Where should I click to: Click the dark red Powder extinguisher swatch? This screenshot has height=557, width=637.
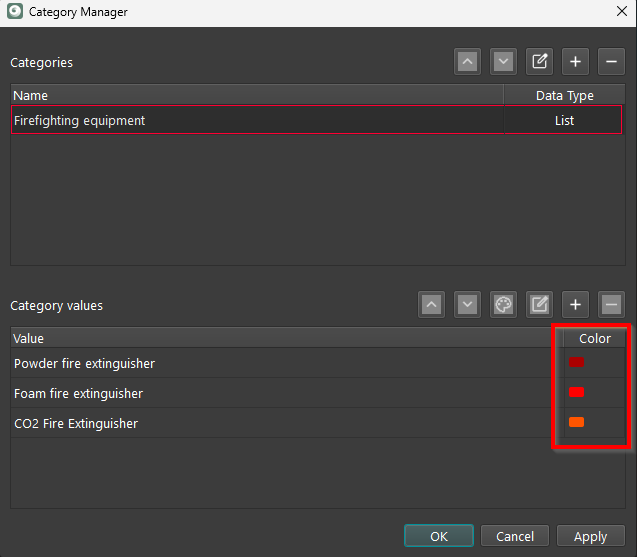tap(576, 363)
